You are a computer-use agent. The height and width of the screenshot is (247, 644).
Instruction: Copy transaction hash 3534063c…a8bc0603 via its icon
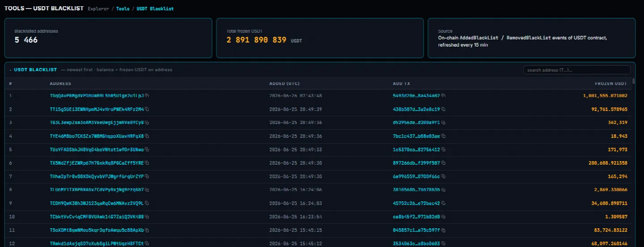(444, 243)
